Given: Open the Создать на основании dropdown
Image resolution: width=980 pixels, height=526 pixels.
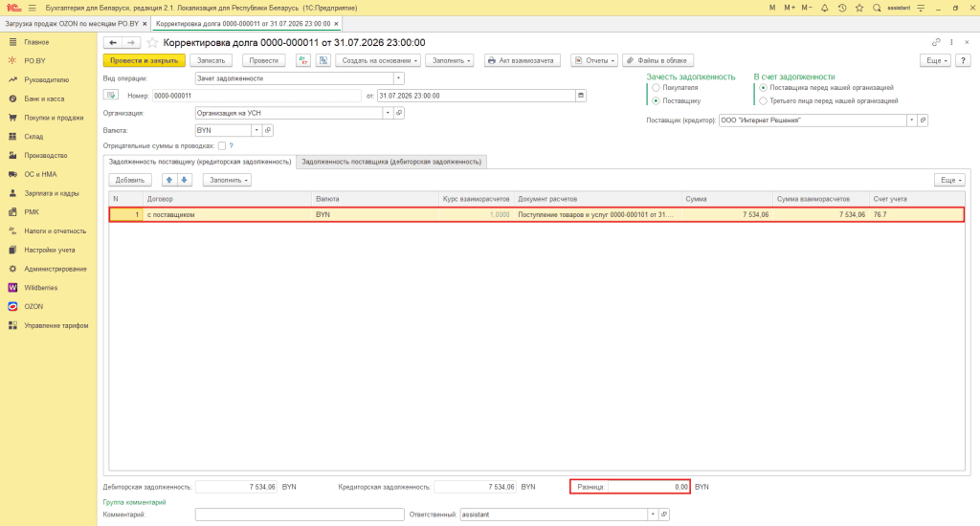Looking at the screenshot, I should point(378,60).
